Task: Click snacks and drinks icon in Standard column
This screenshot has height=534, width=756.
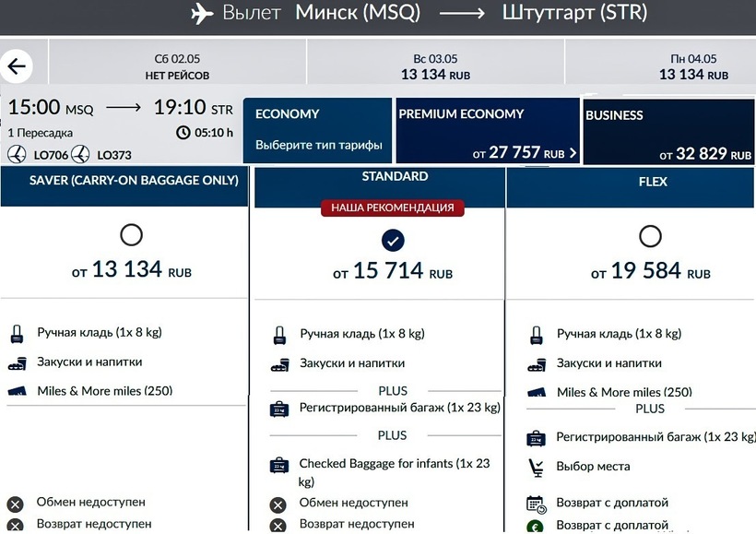Action: (x=279, y=365)
